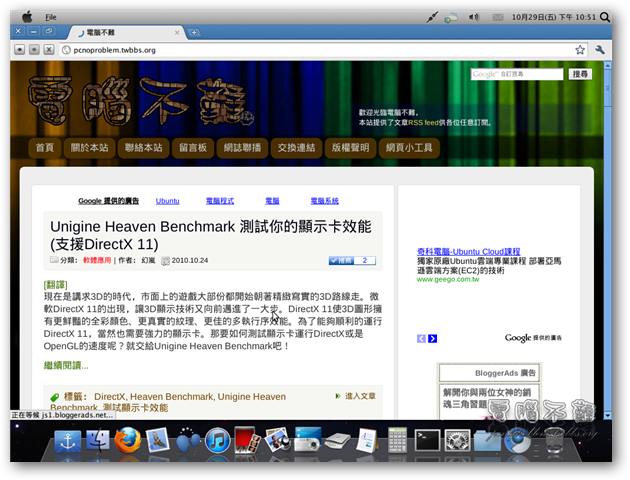The width and height of the screenshot is (630, 480).
Task: Click the browser back arrow button
Action: click(20, 49)
